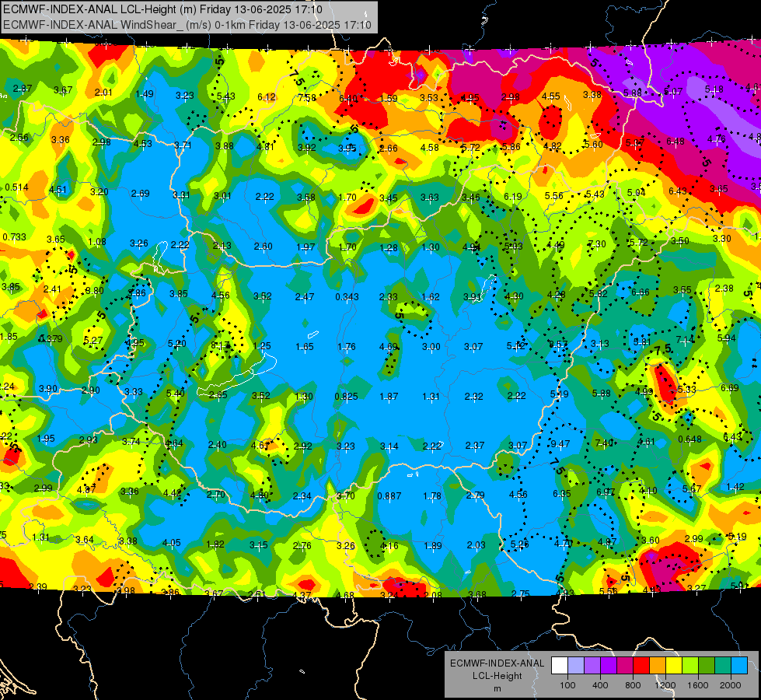This screenshot has width=761, height=700.
Task: Click the wind shear value 0.648
Action: pyautogui.click(x=689, y=439)
